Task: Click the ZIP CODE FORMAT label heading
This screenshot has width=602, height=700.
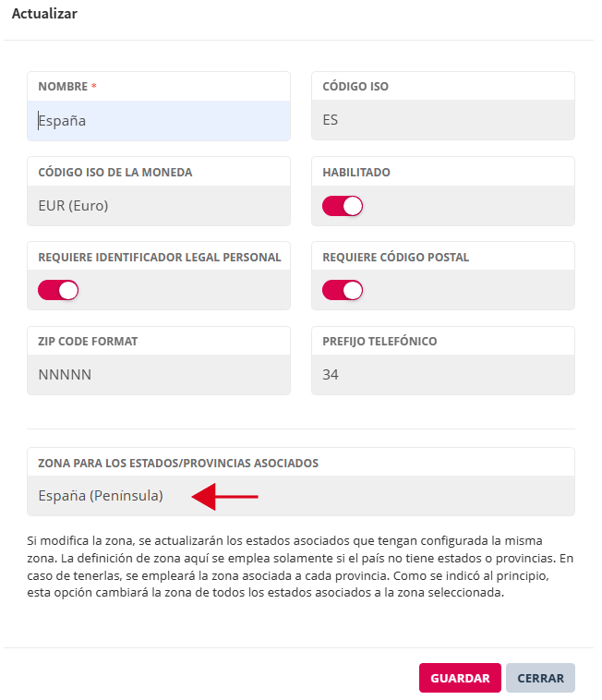Action: click(88, 341)
